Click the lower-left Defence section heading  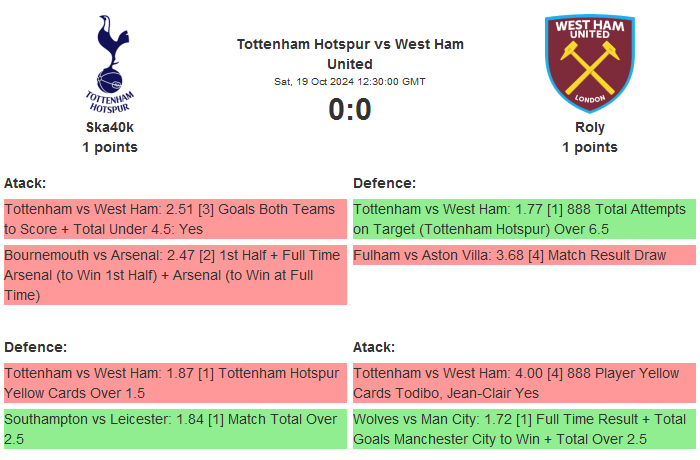pos(35,347)
